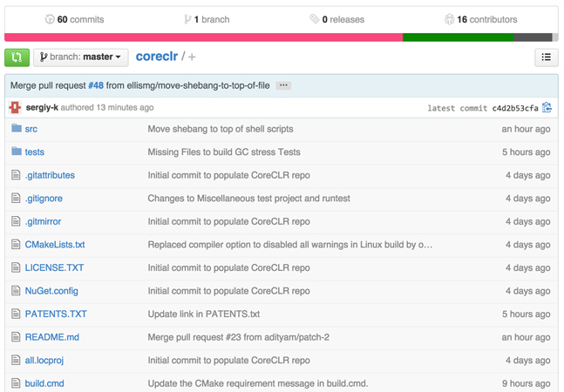The width and height of the screenshot is (564, 392).
Task: Click the tests folder icon
Action: coord(17,151)
